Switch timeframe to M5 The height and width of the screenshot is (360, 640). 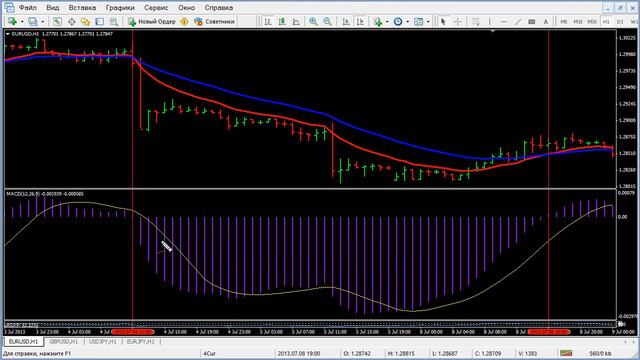tap(564, 22)
